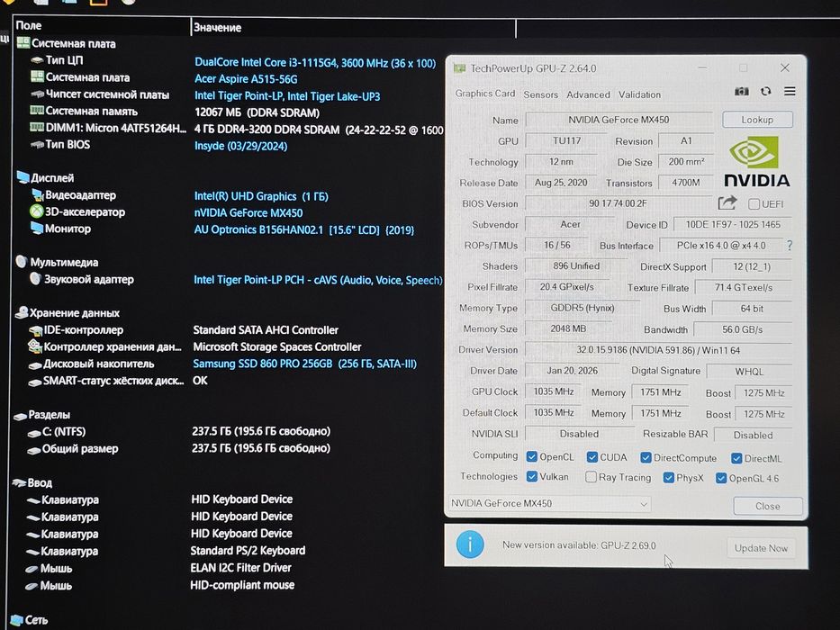The width and height of the screenshot is (840, 630).
Task: Toggle the UEFI checkbox
Action: (x=754, y=204)
